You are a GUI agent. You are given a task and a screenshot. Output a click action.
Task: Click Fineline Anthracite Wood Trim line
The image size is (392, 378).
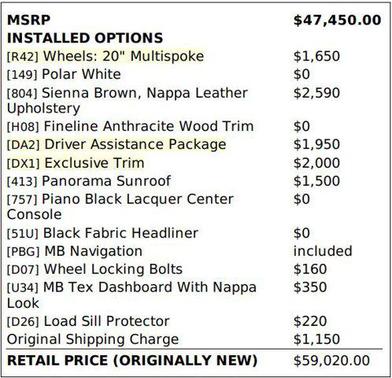130,126
